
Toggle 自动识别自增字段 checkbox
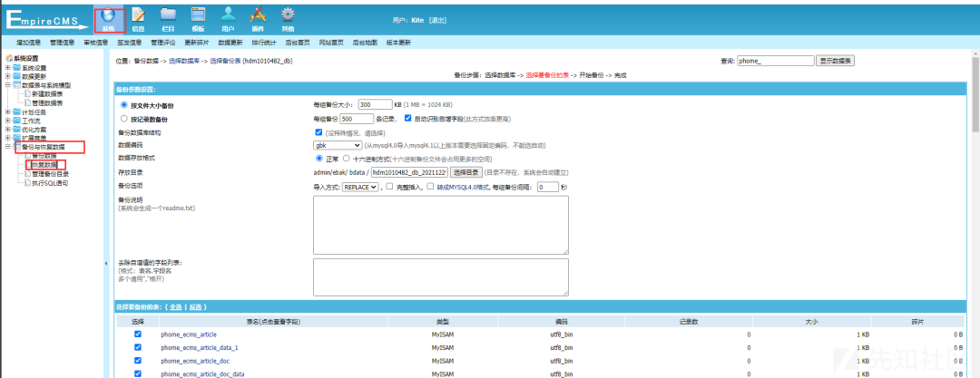408,118
